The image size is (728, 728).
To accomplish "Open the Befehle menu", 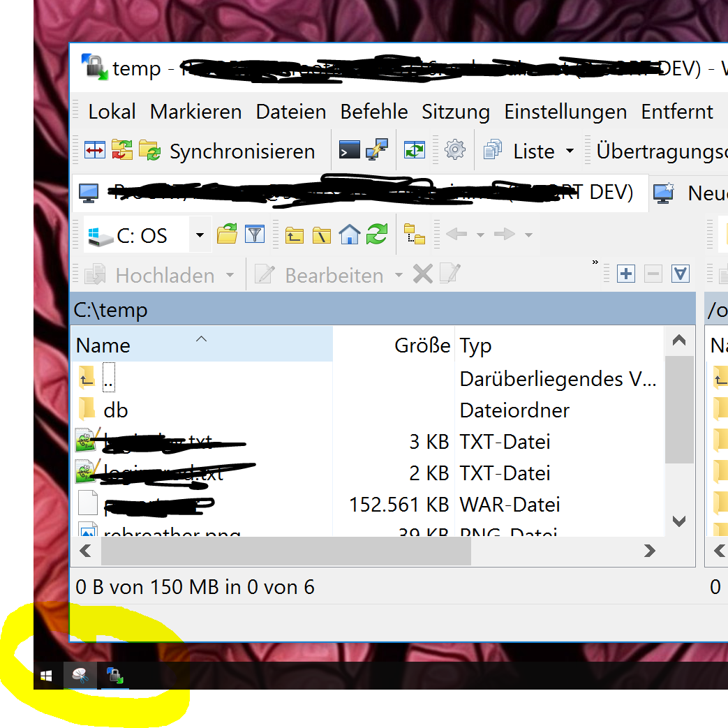I will [373, 112].
